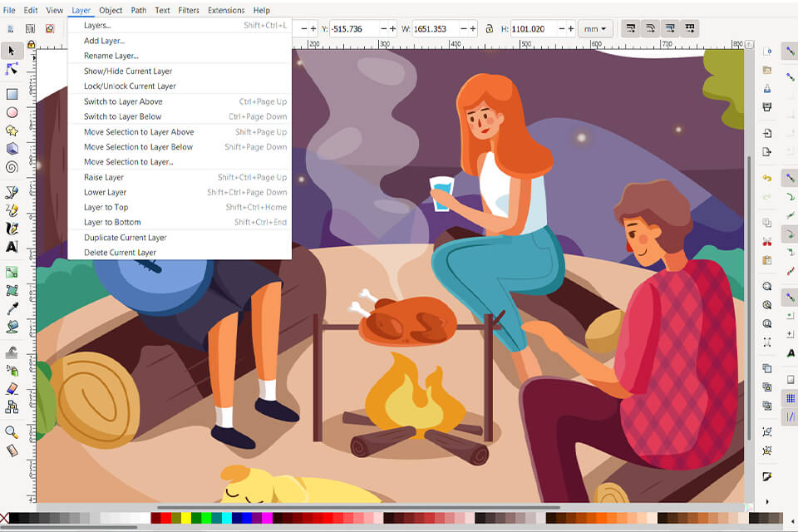Select the Eraser tool
Viewport: 798px width, 532px height.
point(12,388)
